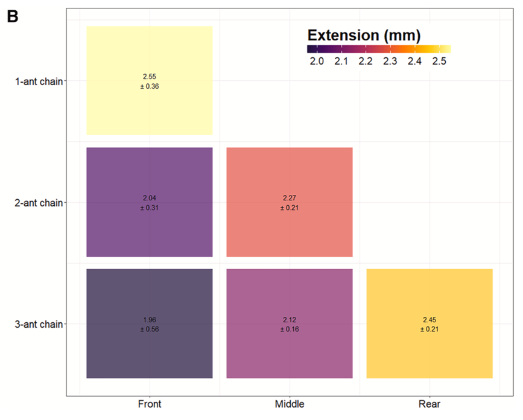
Task: Click the orange-yellow 2.45 heatmap tile
Action: [429, 323]
